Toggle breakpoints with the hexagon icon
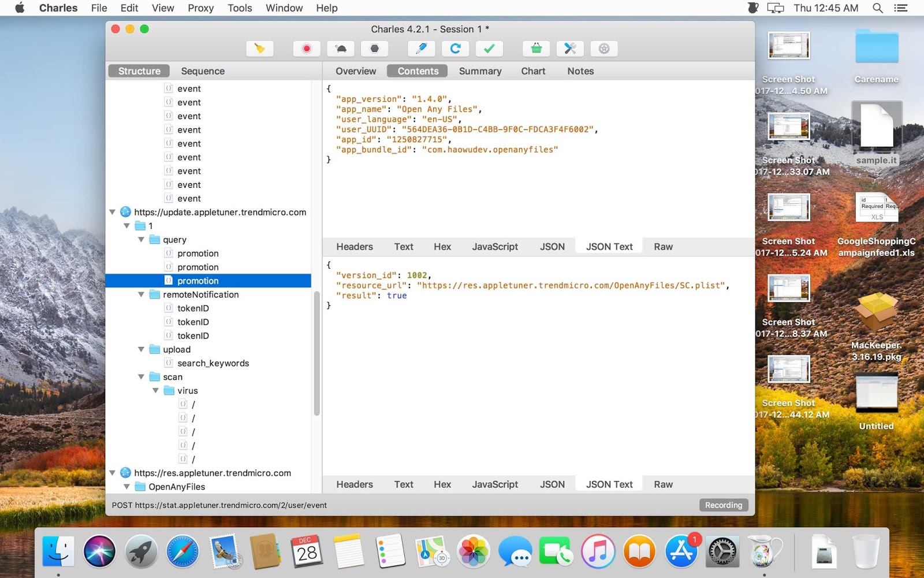The image size is (924, 578). (x=375, y=49)
